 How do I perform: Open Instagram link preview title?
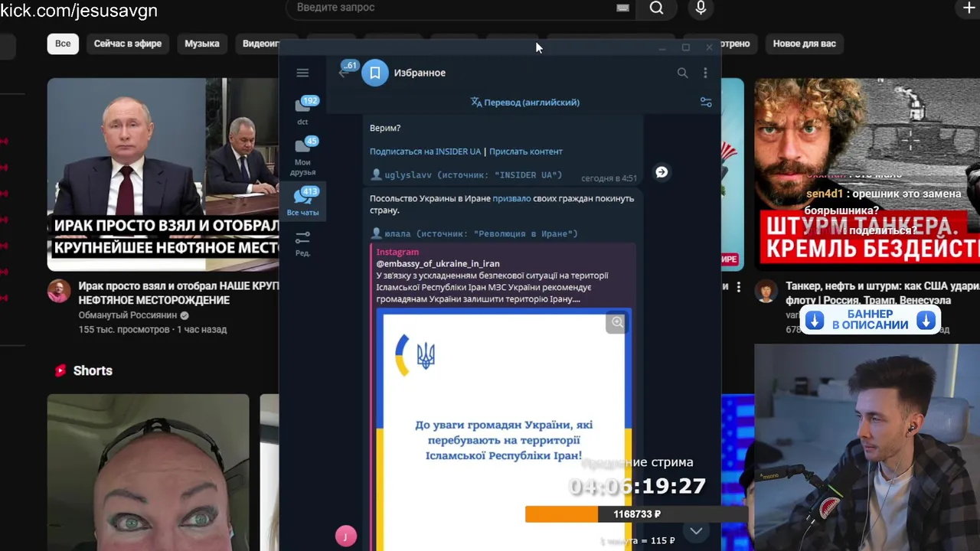(x=397, y=252)
